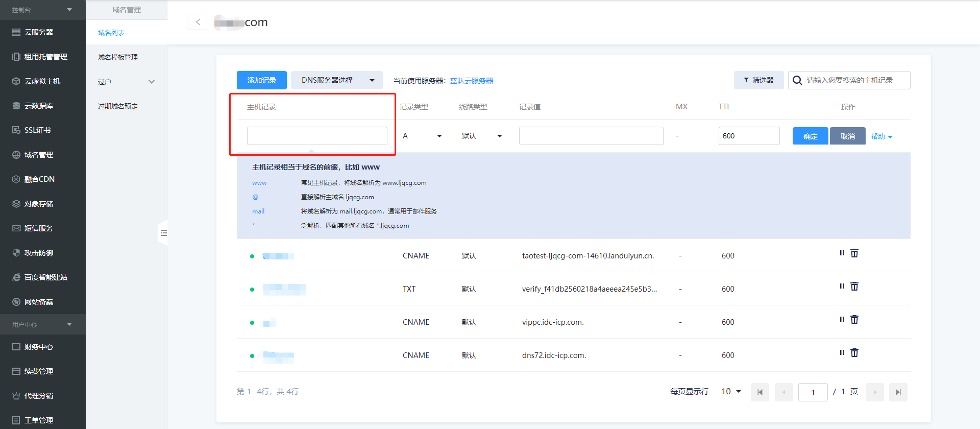Open the 蓝队云服务器 link
Image resolution: width=980 pixels, height=429 pixels.
click(472, 81)
